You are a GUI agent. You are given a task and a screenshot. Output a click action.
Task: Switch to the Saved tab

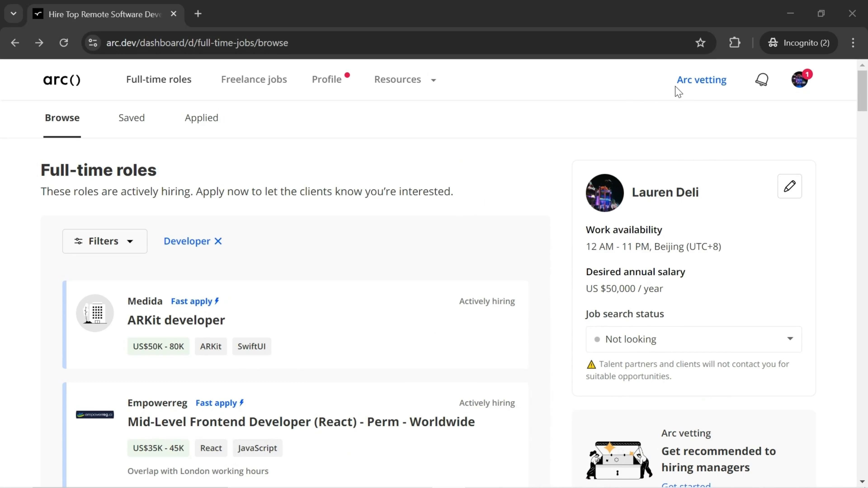coord(131,118)
